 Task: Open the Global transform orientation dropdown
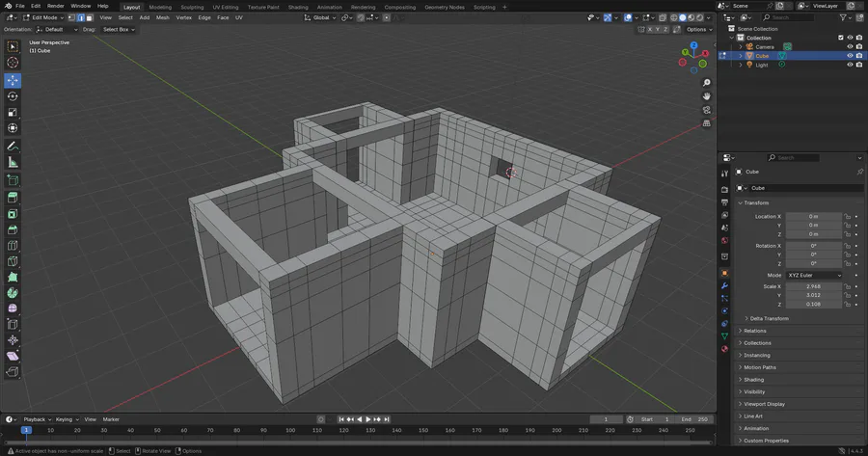click(x=320, y=17)
